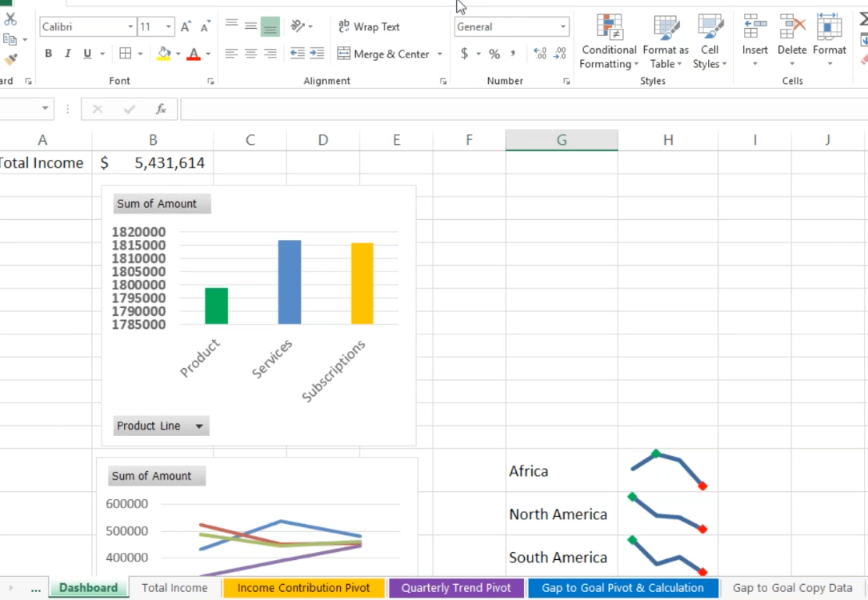Screen dimensions: 868x600
Task: Click the Delete Cells icon
Action: (x=791, y=28)
